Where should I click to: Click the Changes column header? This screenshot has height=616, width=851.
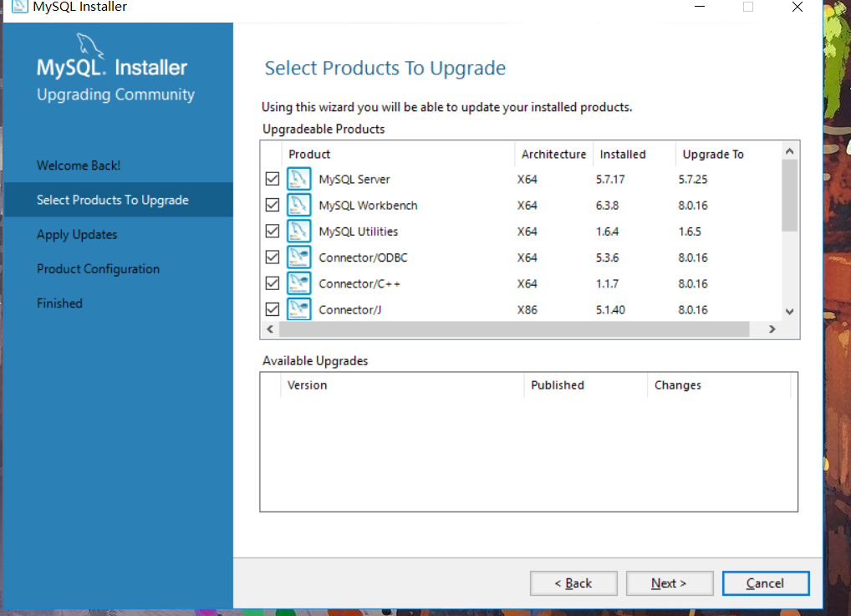pos(719,384)
